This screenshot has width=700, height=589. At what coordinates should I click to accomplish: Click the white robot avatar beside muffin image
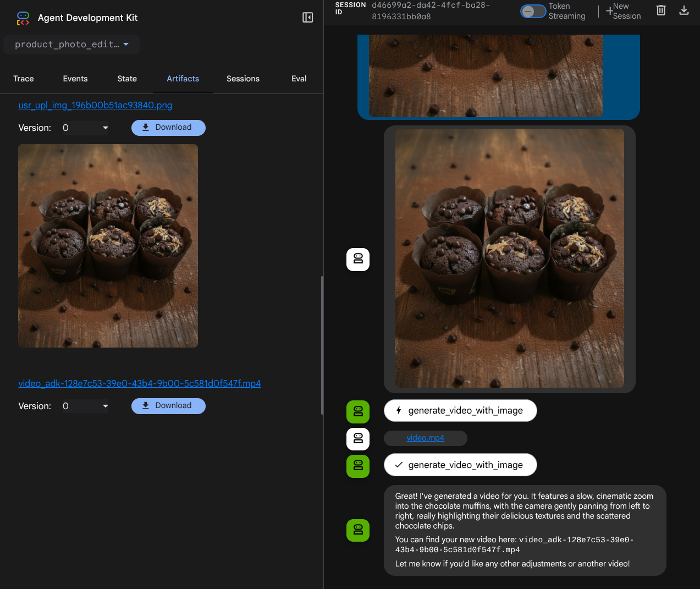(x=358, y=259)
